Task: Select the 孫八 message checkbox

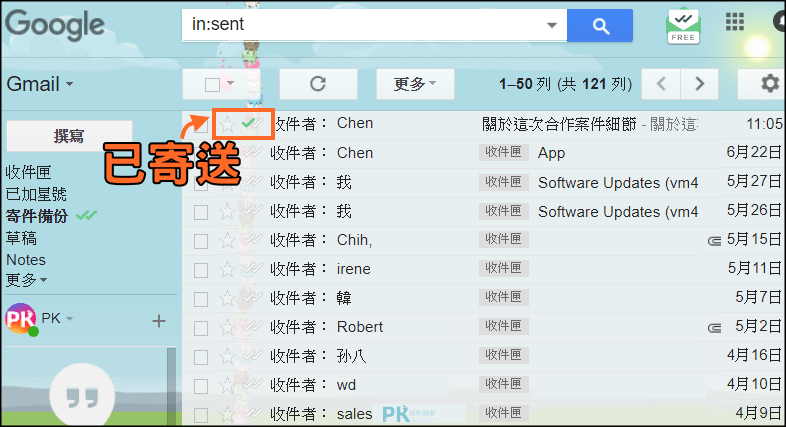Action: (201, 357)
